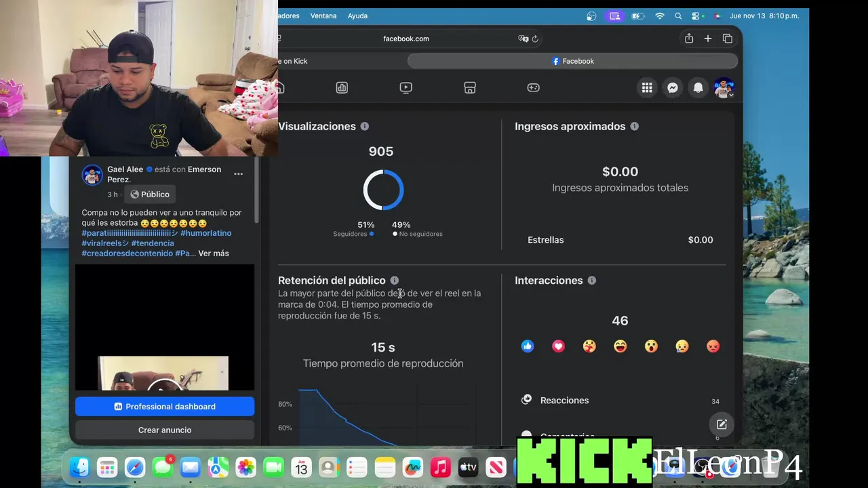Click the facebook.com address bar
This screenshot has height=488, width=868.
(x=406, y=39)
